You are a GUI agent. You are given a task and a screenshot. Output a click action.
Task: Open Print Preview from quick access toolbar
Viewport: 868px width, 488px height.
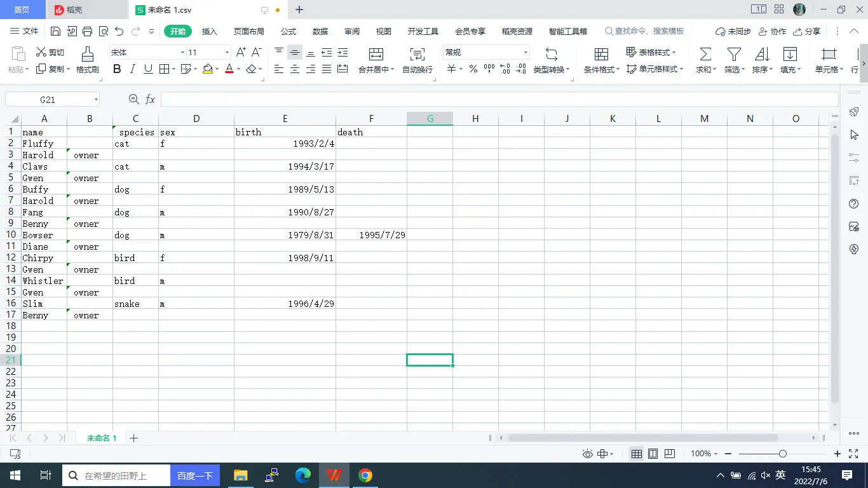pos(104,31)
